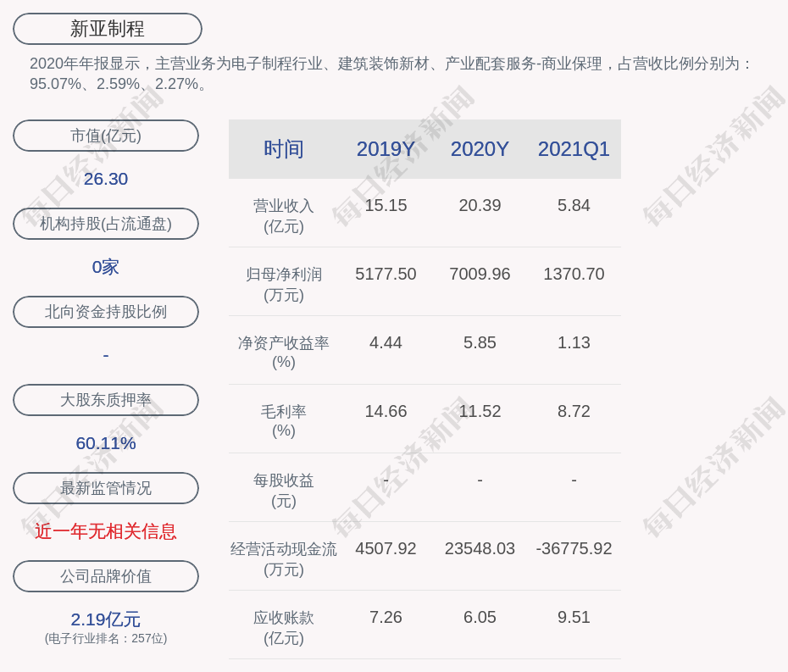Click the 2.19亿元 brand value figure
788x672 pixels.
pyautogui.click(x=106, y=619)
